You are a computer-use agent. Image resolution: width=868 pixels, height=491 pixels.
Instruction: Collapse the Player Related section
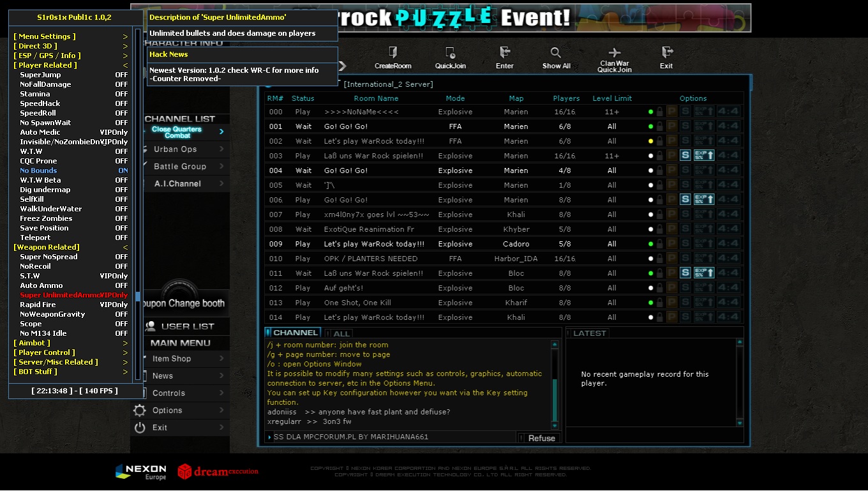tap(71, 65)
